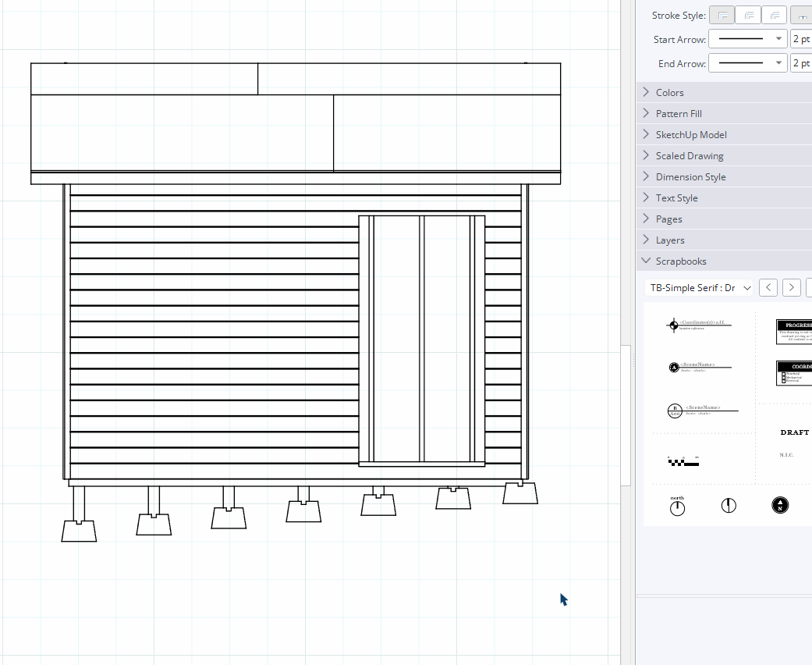Click the door on the shed drawing
This screenshot has height=665, width=812.
[x=421, y=340]
